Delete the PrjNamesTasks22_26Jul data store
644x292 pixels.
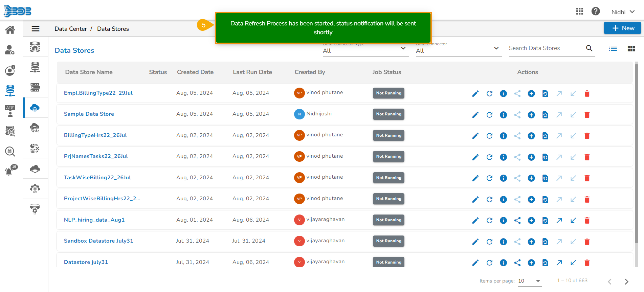(587, 157)
